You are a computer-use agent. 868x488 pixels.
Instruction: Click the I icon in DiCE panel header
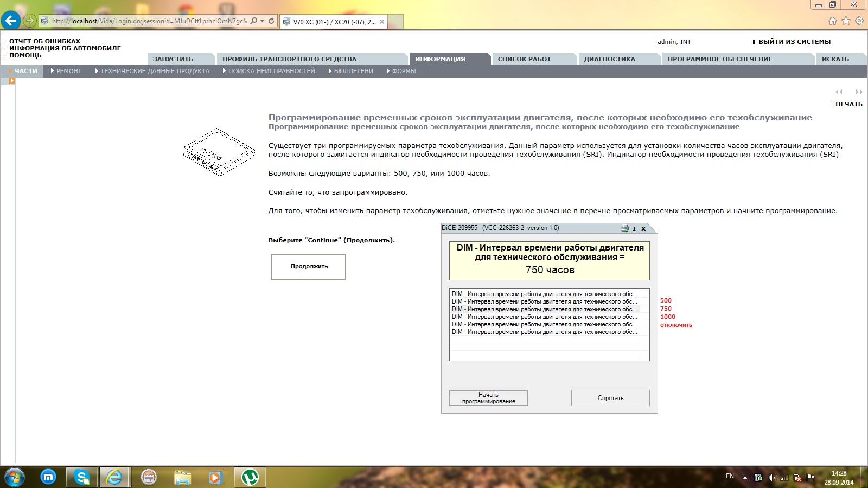pyautogui.click(x=634, y=229)
